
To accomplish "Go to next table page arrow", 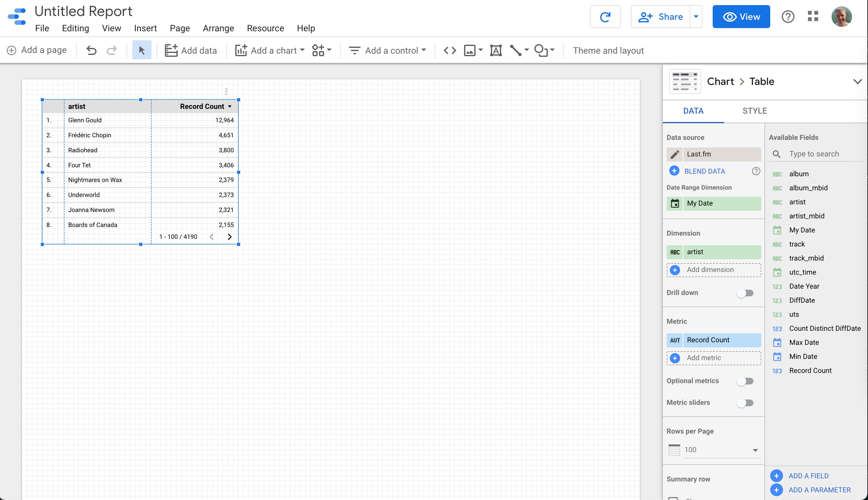I will [x=229, y=237].
